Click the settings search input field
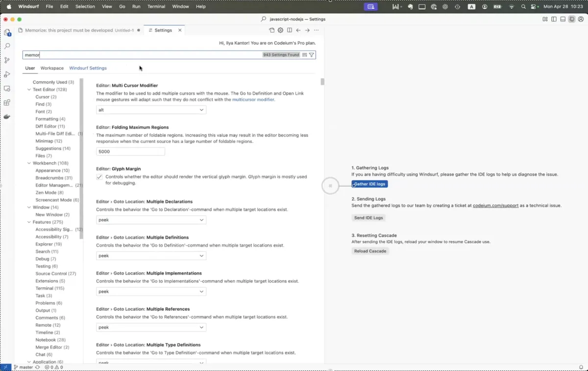588x371 pixels. pyautogui.click(x=142, y=55)
